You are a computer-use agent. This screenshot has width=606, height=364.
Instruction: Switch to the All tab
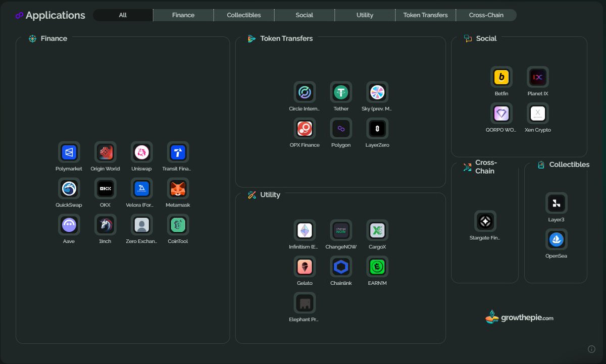pos(123,15)
